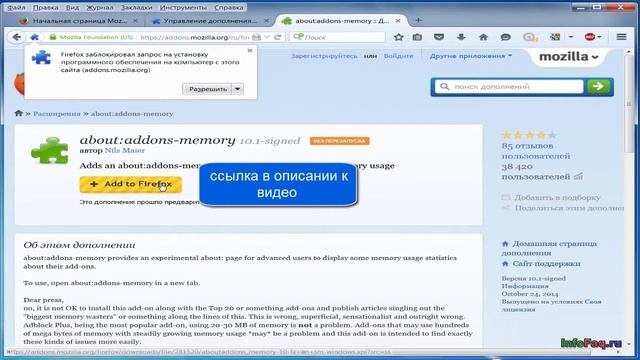Open Домашняя страница дополнения link
This screenshot has height=360, width=640.
[549, 248]
